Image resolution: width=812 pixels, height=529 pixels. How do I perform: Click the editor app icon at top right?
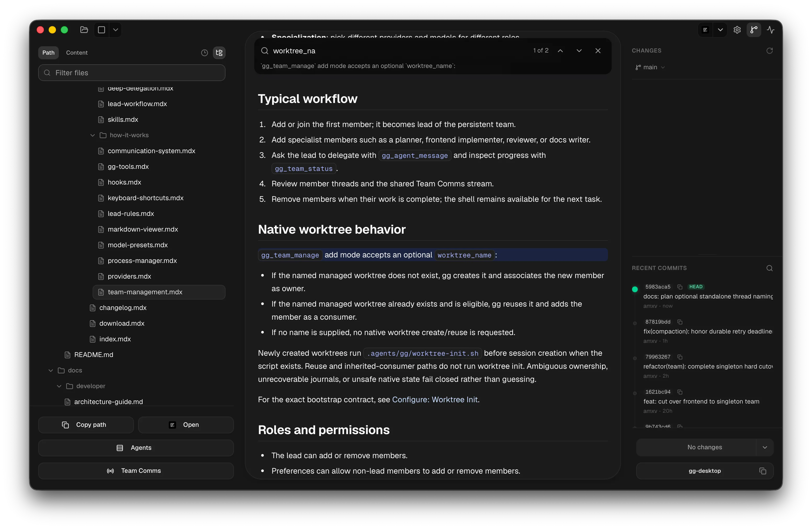tap(705, 30)
